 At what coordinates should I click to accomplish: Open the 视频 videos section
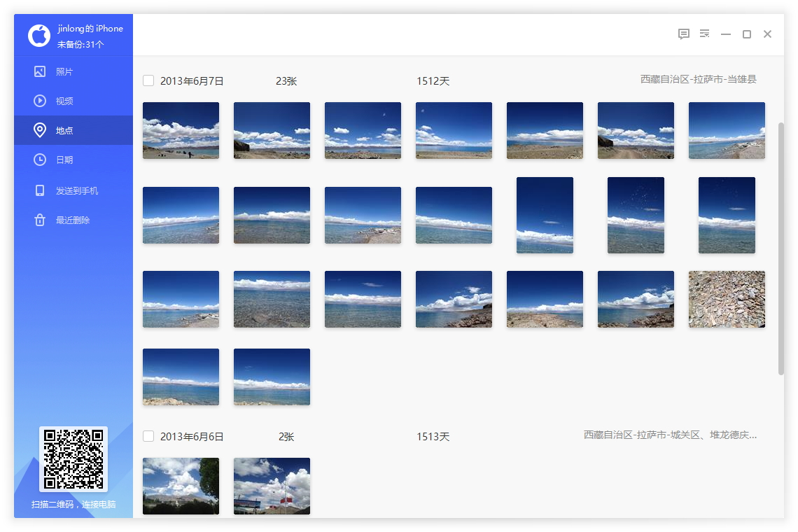(73, 101)
